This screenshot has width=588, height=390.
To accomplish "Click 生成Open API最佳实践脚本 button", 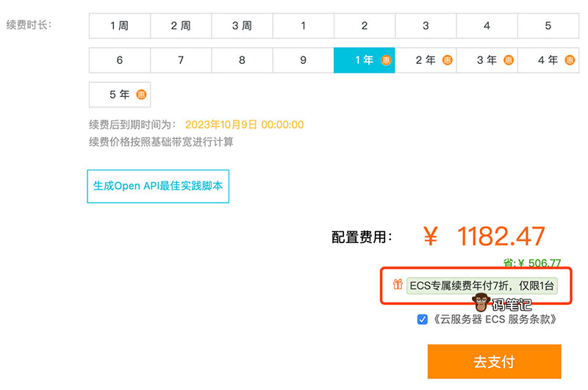I will click(158, 186).
